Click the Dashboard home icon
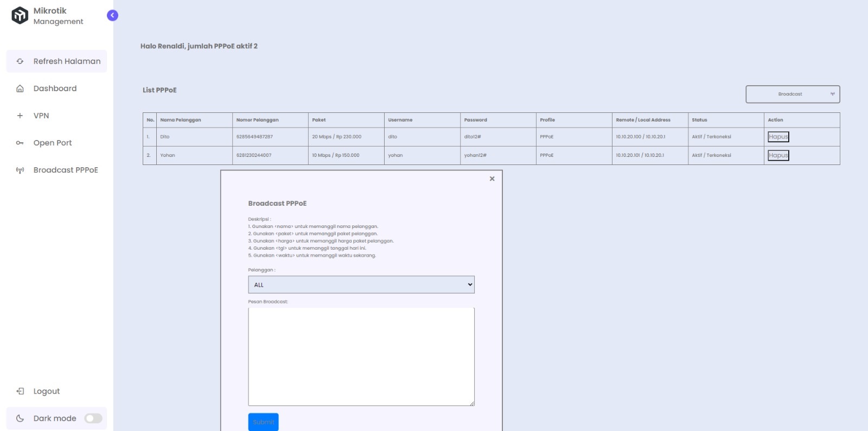 click(20, 88)
